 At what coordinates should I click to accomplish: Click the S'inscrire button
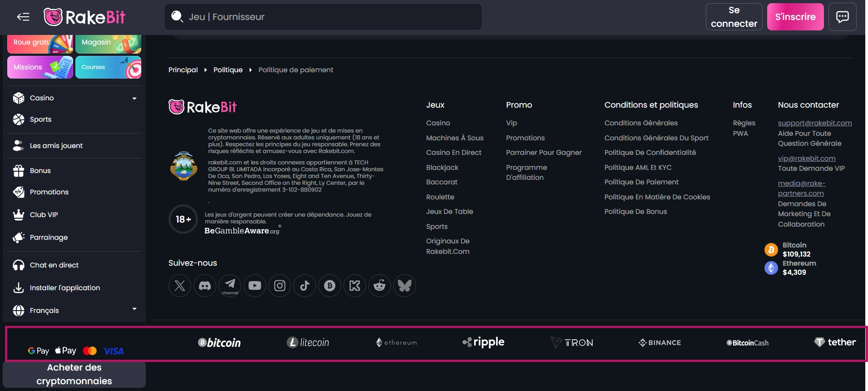(795, 17)
